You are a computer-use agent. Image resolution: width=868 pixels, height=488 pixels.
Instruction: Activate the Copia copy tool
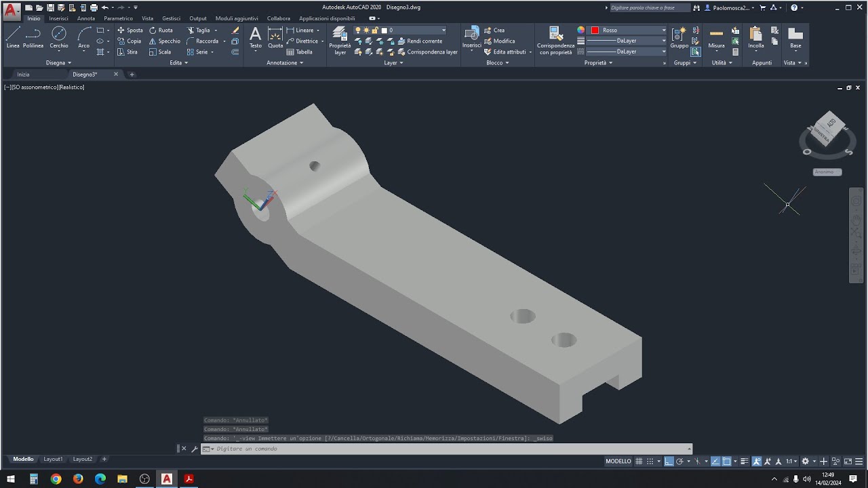(130, 41)
